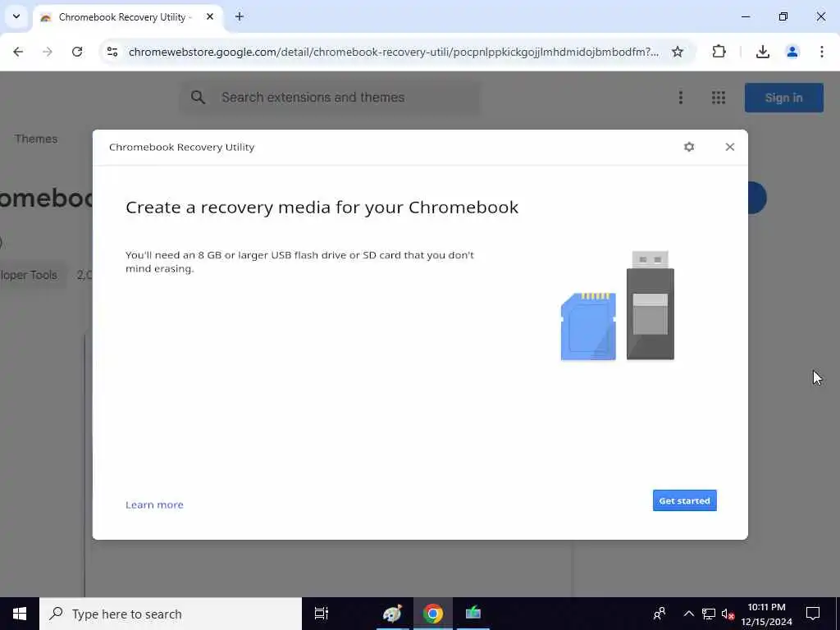The height and width of the screenshot is (630, 840).
Task: Click the magnifier icon in web store search
Action: click(198, 98)
